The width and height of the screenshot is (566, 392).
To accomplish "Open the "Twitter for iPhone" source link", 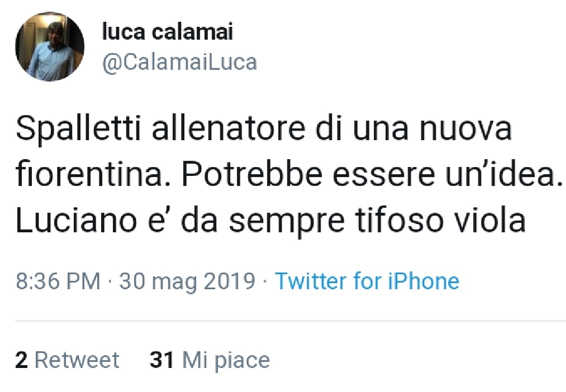I will 367,281.
